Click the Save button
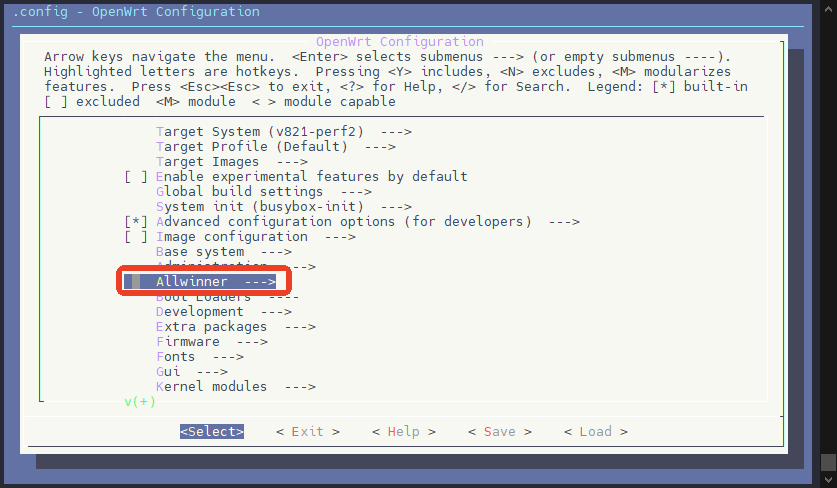The height and width of the screenshot is (488, 837). coord(500,431)
